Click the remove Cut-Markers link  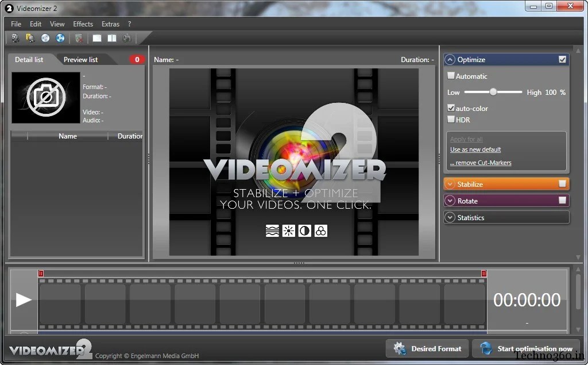[481, 163]
